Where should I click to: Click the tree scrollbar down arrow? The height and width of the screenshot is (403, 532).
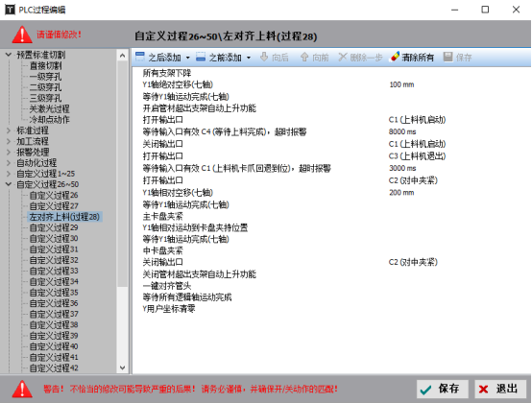pos(123,367)
